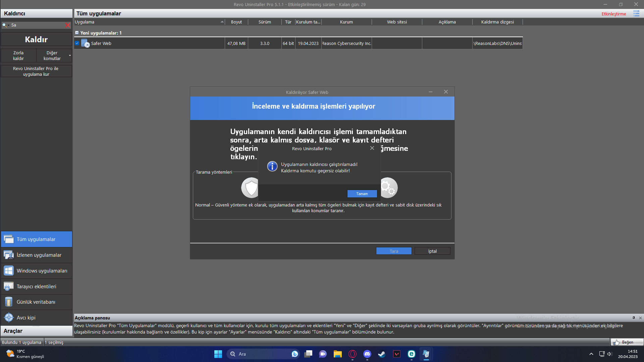Collapse the Yeni uygulamalar group
This screenshot has height=362, width=644.
point(77,33)
